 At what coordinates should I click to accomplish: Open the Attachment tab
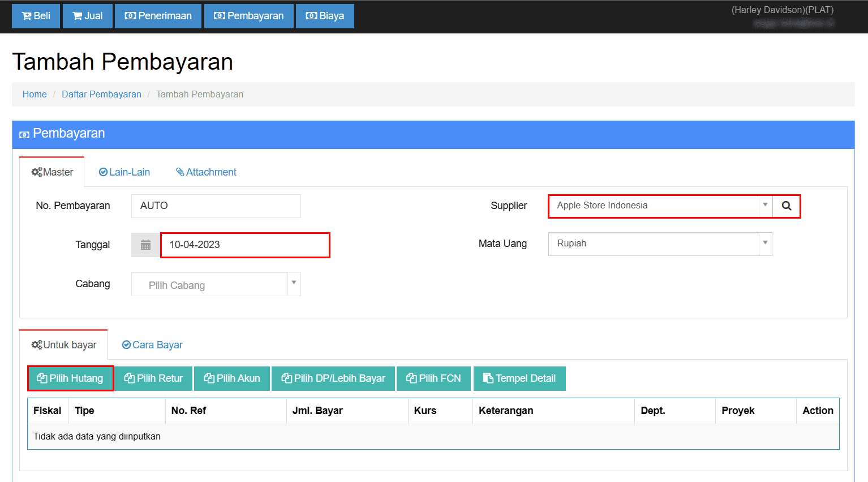[206, 172]
